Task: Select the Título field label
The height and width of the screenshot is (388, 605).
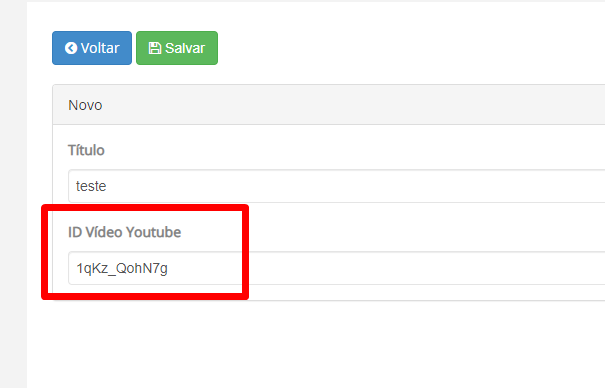Action: 86,150
